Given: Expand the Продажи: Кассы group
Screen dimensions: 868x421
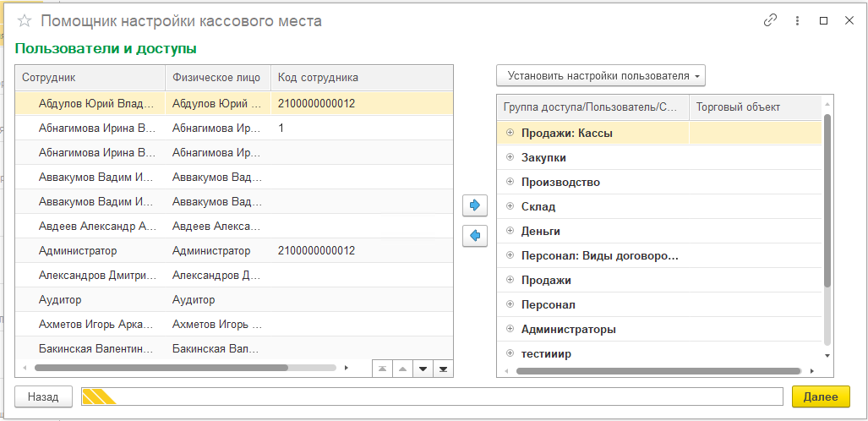Looking at the screenshot, I should (510, 133).
